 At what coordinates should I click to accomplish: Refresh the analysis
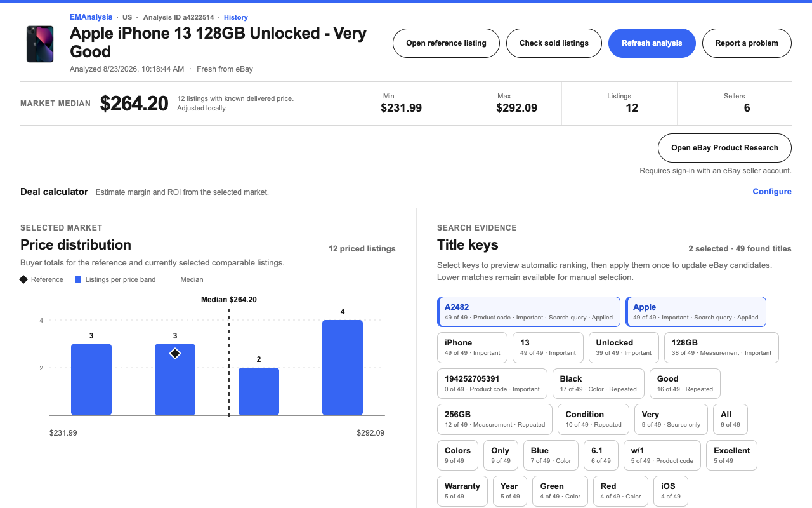pos(652,43)
